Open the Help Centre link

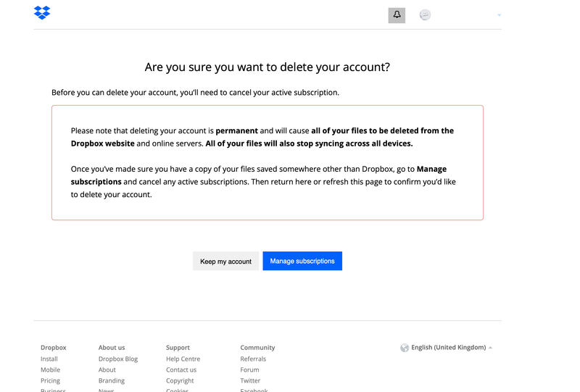coord(183,359)
